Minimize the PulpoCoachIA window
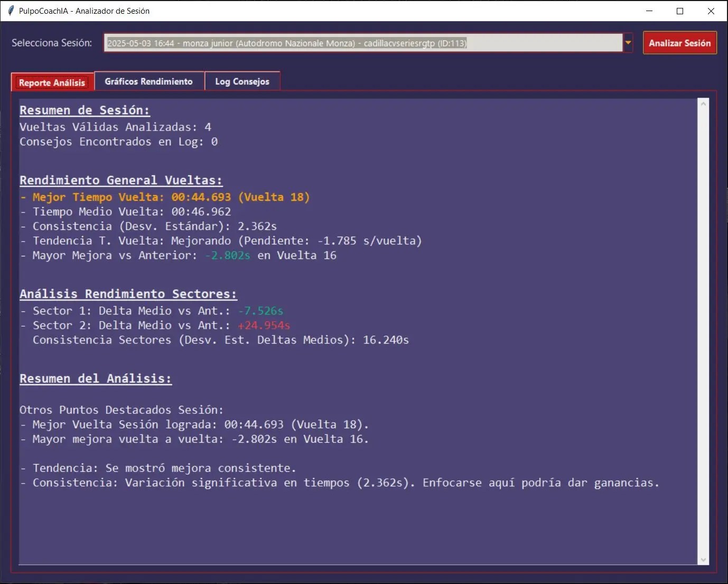The width and height of the screenshot is (728, 584). [x=649, y=11]
